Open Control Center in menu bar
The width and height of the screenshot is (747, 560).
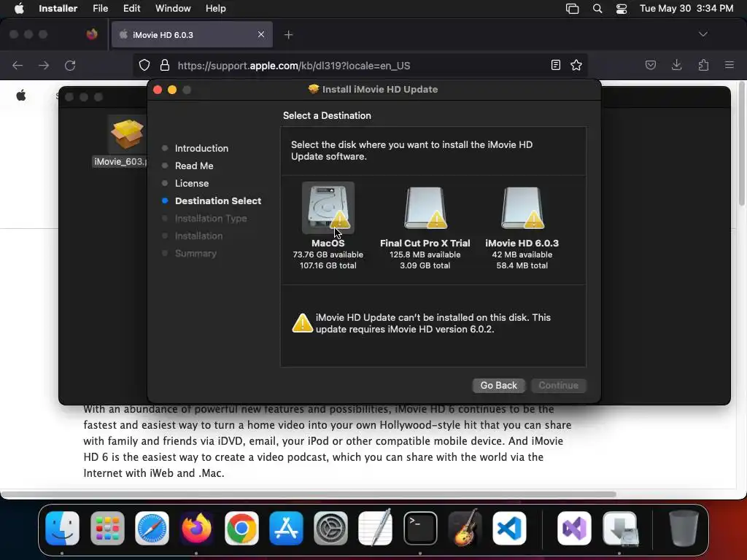622,9
